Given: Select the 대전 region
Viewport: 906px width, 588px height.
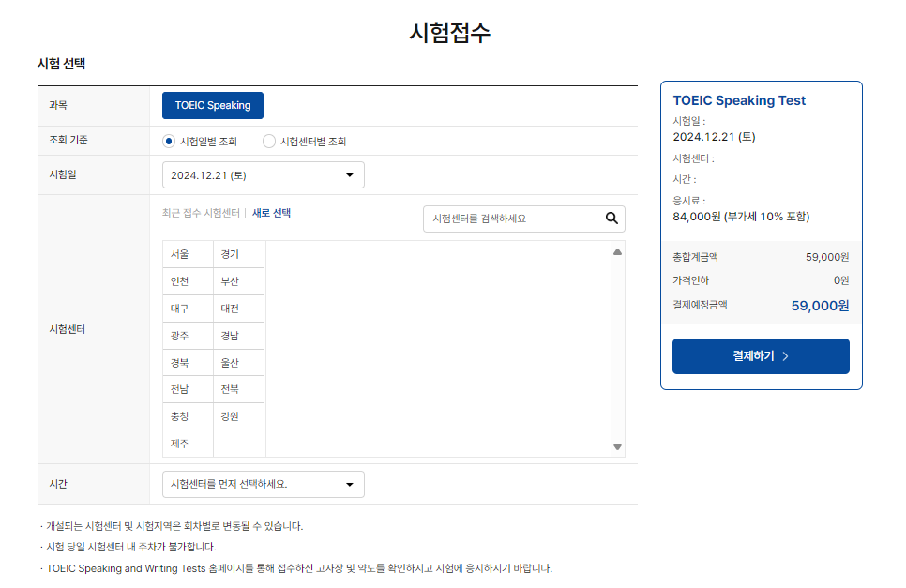Looking at the screenshot, I should point(238,309).
